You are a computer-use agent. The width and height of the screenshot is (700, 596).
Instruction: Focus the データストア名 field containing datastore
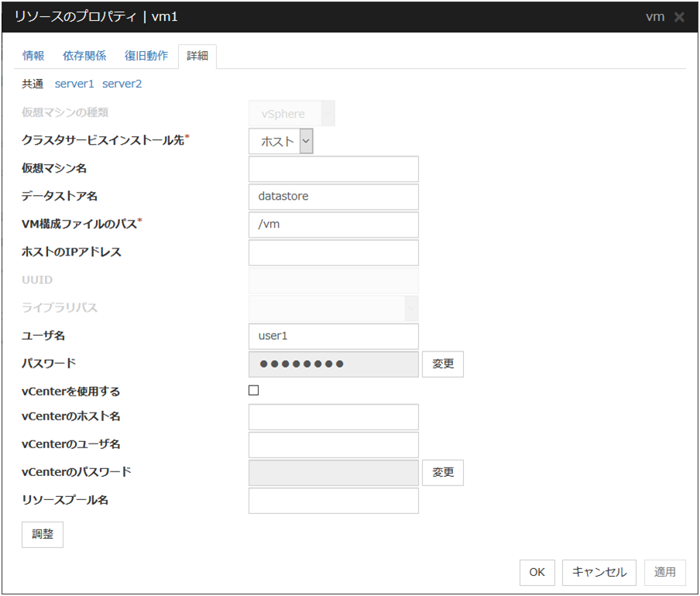click(x=333, y=197)
